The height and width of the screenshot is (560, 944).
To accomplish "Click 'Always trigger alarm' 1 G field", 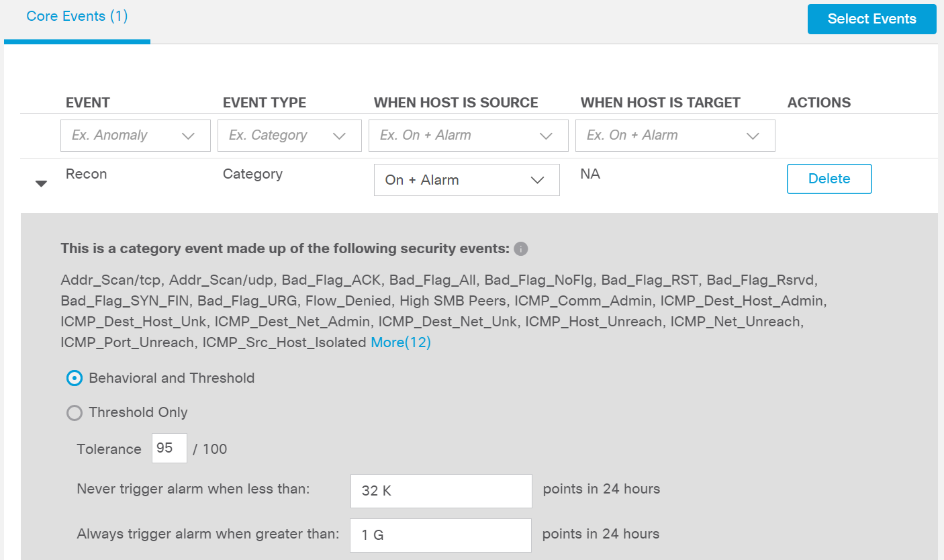I will [441, 535].
